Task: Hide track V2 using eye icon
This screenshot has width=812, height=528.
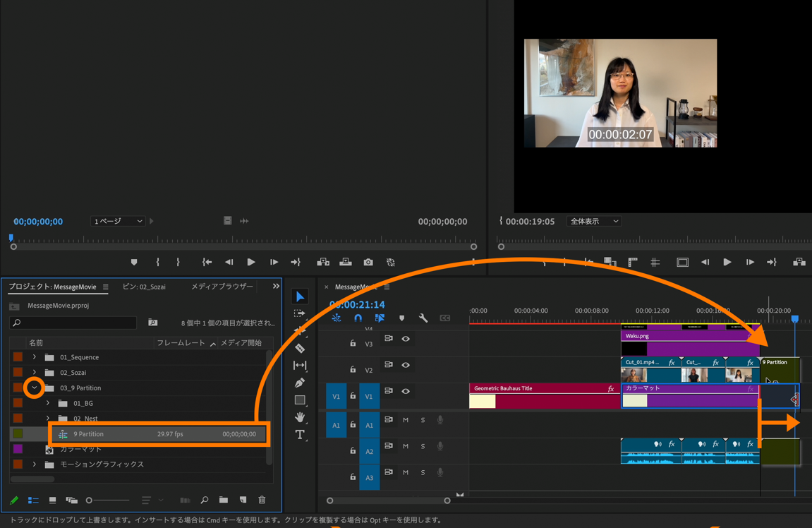Action: [406, 365]
